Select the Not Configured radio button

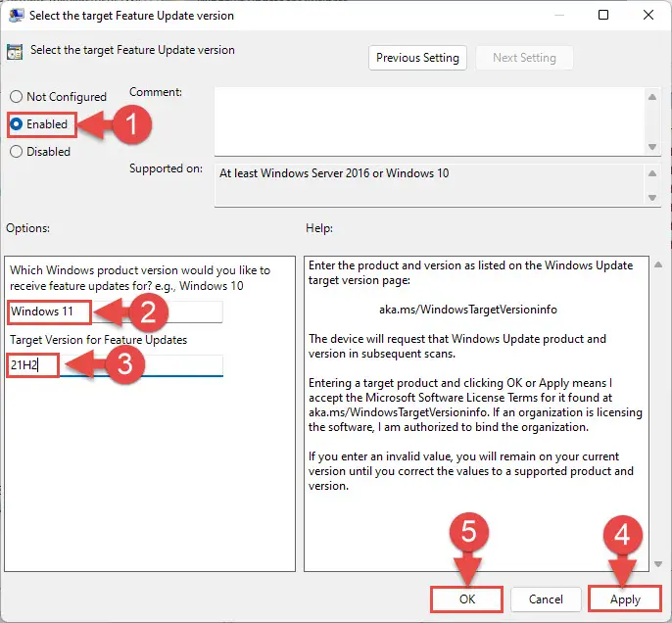click(17, 97)
